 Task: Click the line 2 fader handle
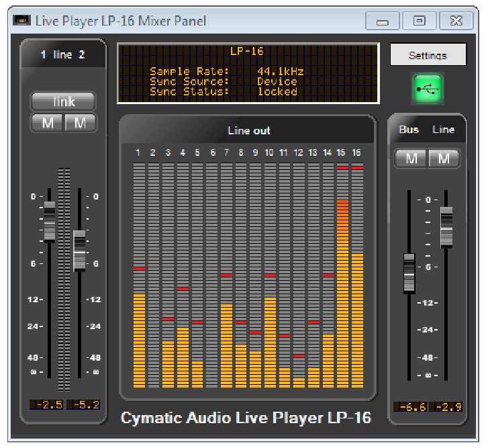click(x=79, y=251)
